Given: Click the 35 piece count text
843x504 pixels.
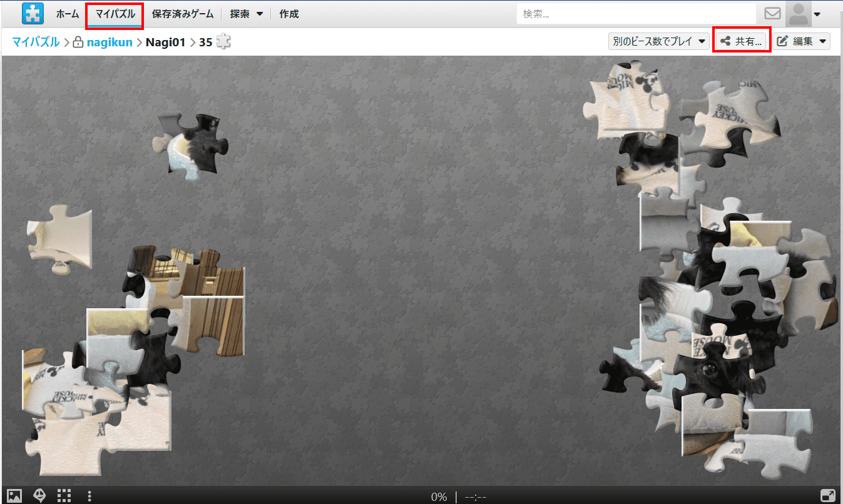Looking at the screenshot, I should pyautogui.click(x=205, y=42).
